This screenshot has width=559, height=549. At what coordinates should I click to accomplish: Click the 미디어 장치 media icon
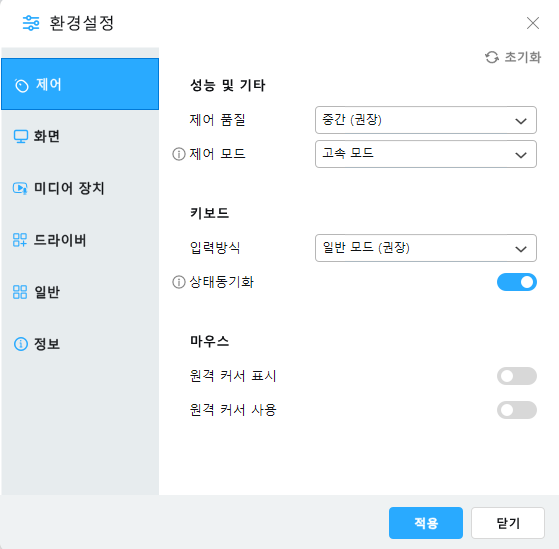[x=20, y=188]
